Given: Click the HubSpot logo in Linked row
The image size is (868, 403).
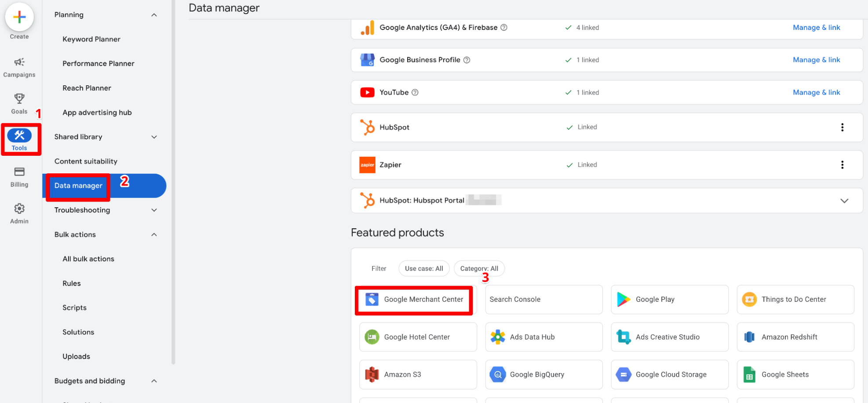Looking at the screenshot, I should [x=367, y=127].
